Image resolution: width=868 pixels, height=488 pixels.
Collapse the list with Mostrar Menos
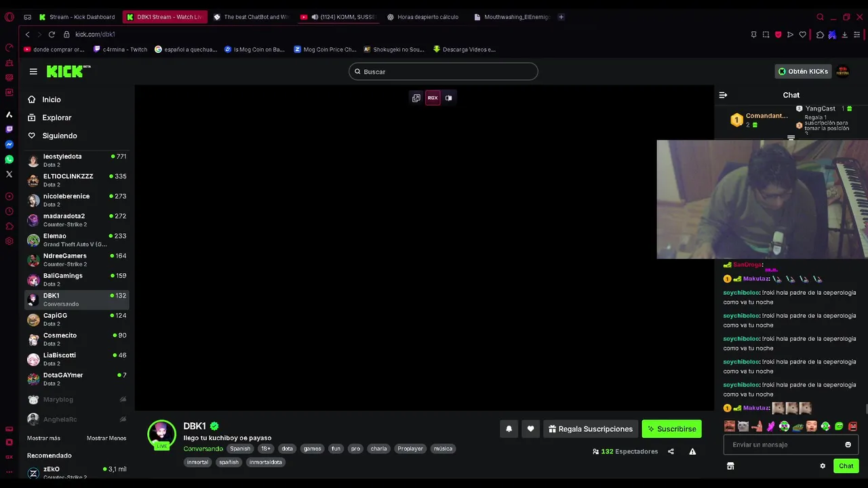pyautogui.click(x=106, y=438)
